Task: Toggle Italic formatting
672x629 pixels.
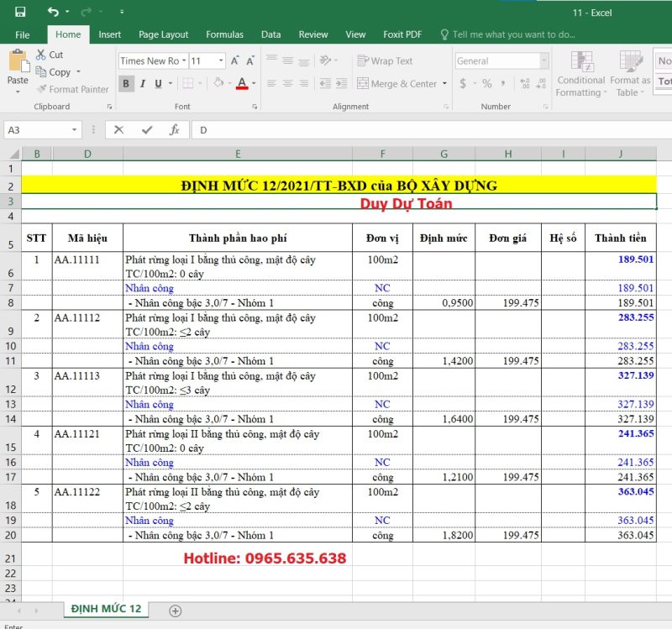Action: click(x=142, y=83)
